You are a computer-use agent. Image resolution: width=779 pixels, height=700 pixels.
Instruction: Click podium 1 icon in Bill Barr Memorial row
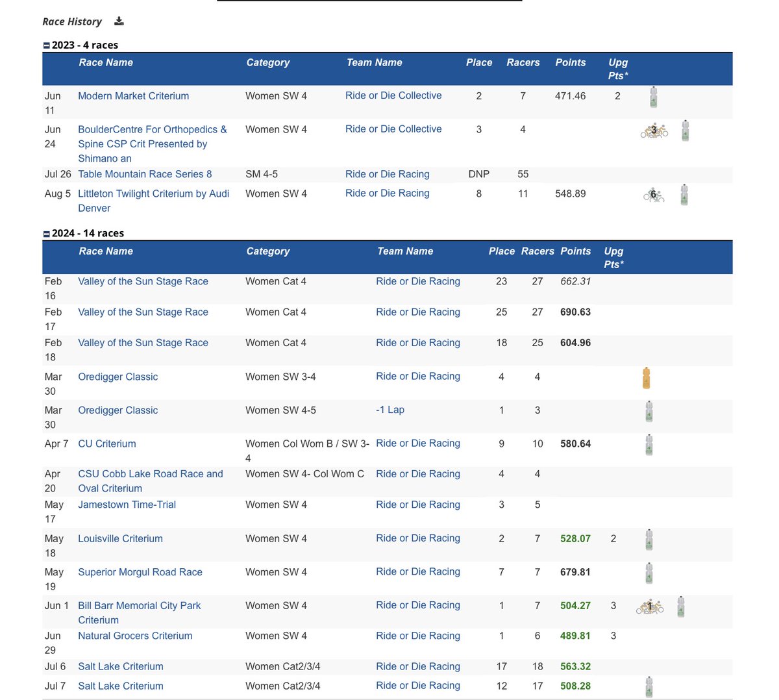(650, 606)
